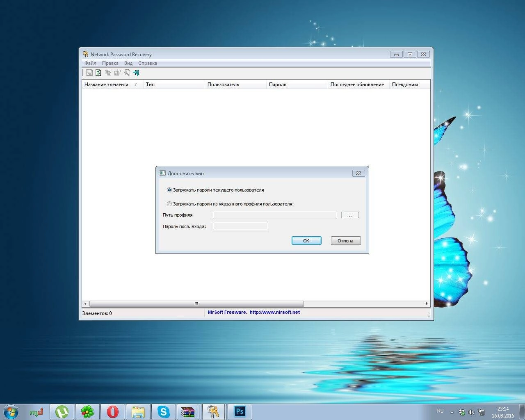Maximize the Network Password Recovery window
Image resolution: width=525 pixels, height=420 pixels.
[x=410, y=54]
